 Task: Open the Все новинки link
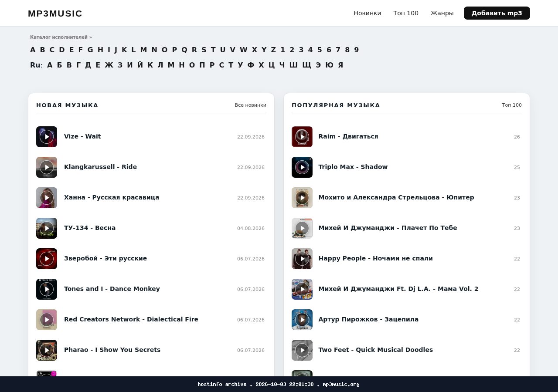pos(250,105)
